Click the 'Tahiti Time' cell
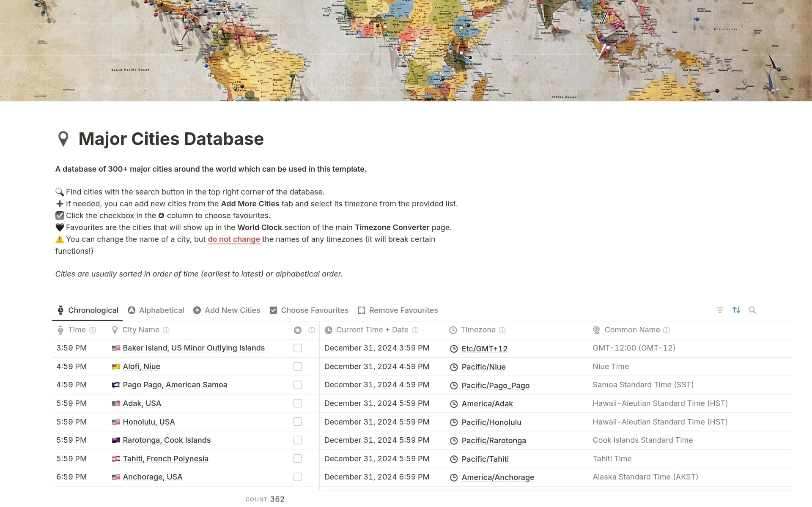Screen dimensions: 812x507 point(612,459)
